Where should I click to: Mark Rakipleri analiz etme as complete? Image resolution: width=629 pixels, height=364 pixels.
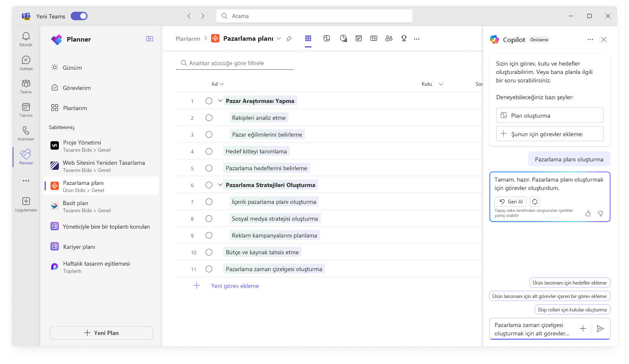209,118
